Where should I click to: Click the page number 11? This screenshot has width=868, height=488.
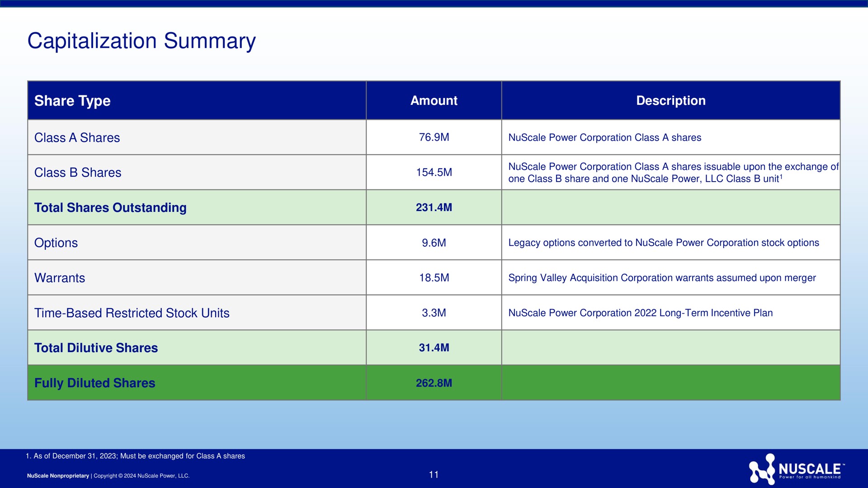434,474
